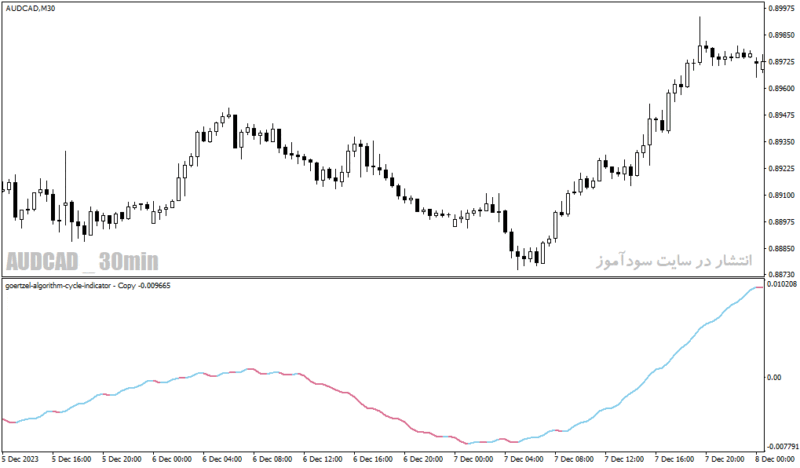
Task: Click the lowest point of the indicator line
Action: pyautogui.click(x=469, y=443)
